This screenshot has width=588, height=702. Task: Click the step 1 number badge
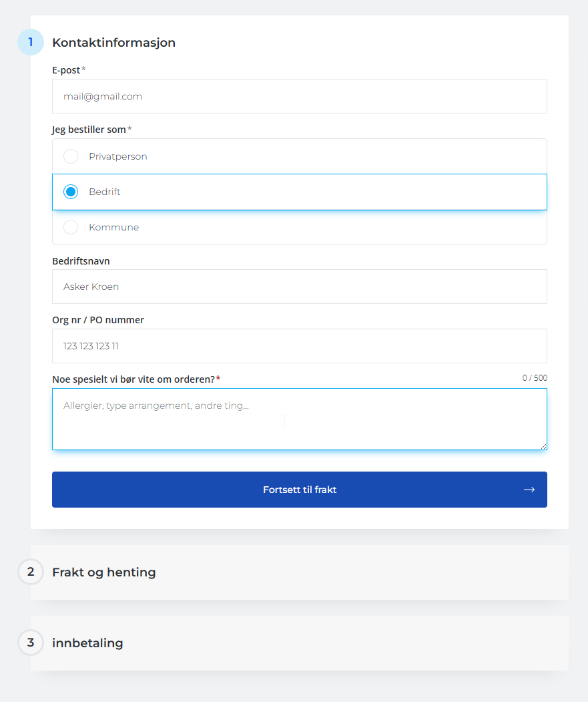(31, 42)
